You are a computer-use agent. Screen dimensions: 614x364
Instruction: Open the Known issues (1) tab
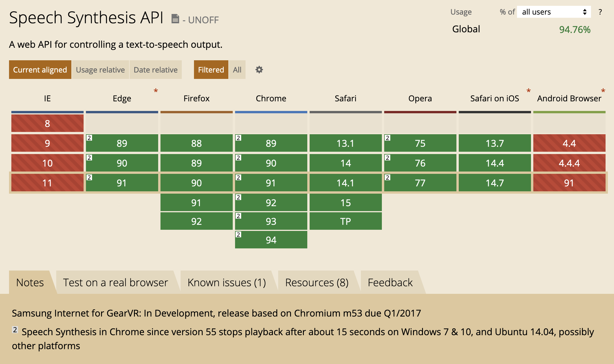[x=227, y=282]
